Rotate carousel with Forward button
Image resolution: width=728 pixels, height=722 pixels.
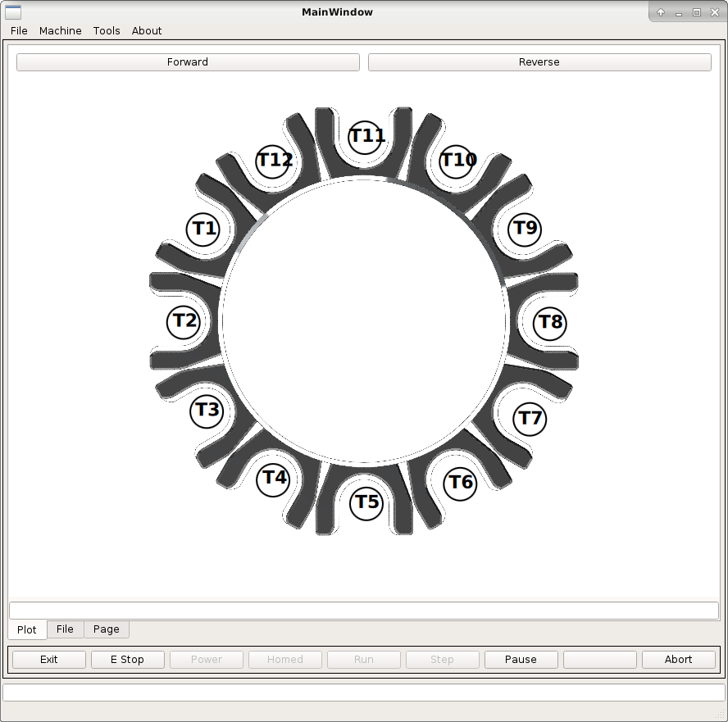(188, 62)
